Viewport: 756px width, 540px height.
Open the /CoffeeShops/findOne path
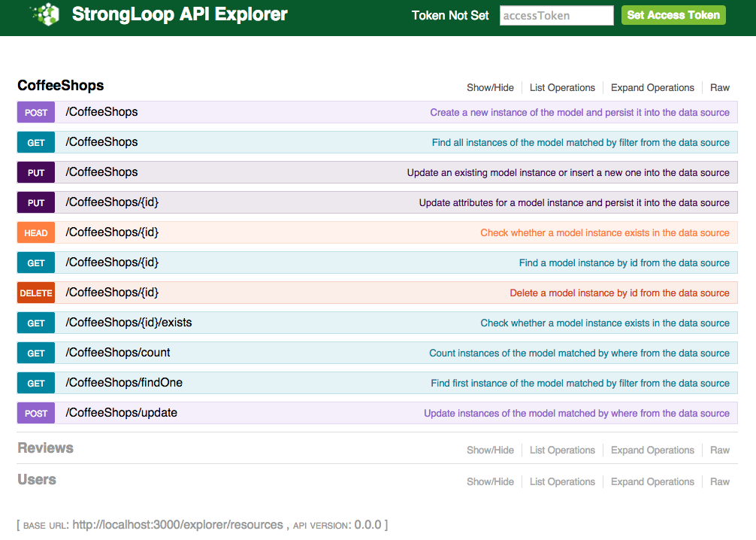(124, 383)
